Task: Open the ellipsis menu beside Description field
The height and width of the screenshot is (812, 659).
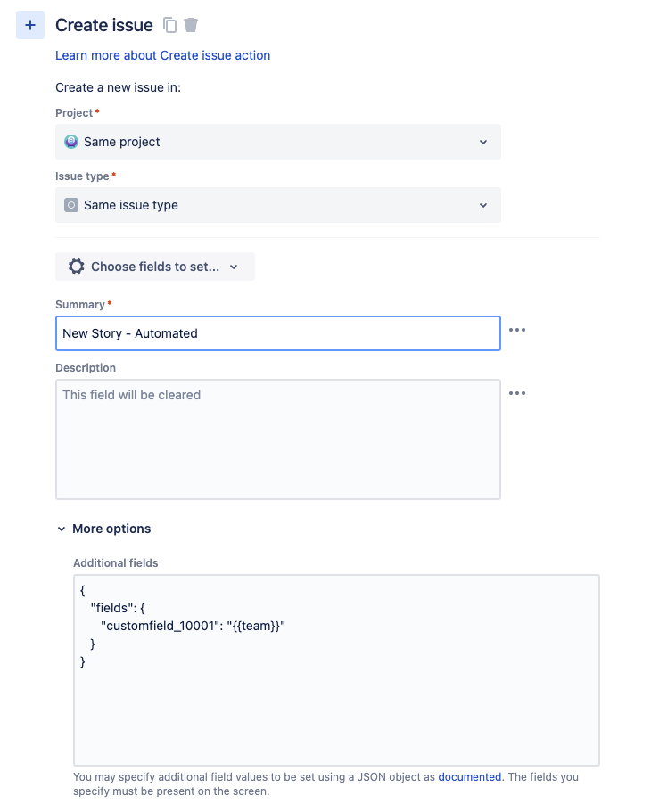Action: tap(517, 393)
